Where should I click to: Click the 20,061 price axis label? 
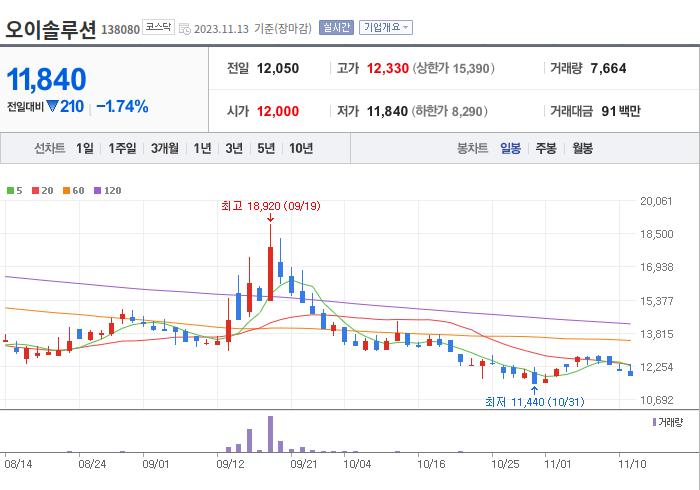(656, 201)
